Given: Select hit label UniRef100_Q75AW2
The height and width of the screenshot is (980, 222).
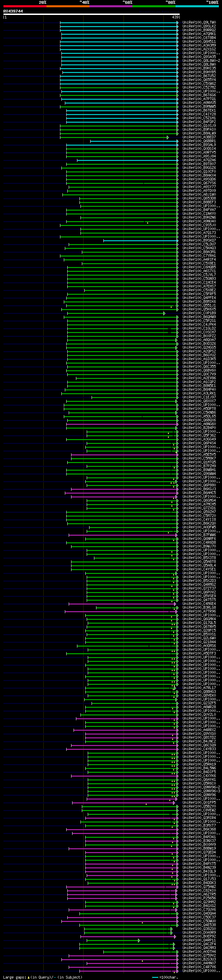Looking at the screenshot, I should 199,886.
